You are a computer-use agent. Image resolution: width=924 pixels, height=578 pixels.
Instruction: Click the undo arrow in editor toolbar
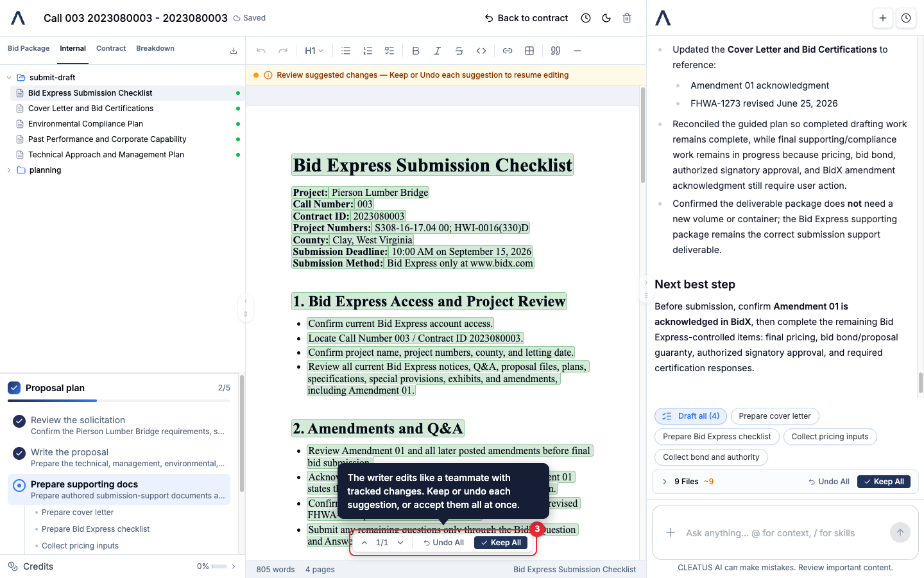tap(261, 51)
